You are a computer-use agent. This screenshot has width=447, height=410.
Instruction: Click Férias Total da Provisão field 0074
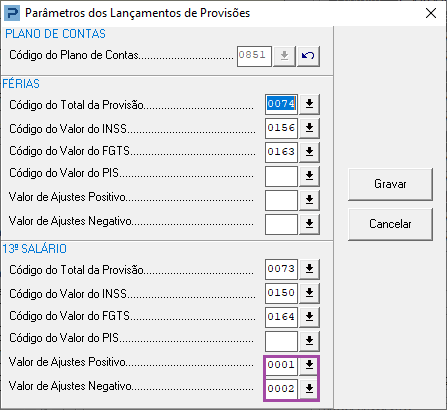281,104
